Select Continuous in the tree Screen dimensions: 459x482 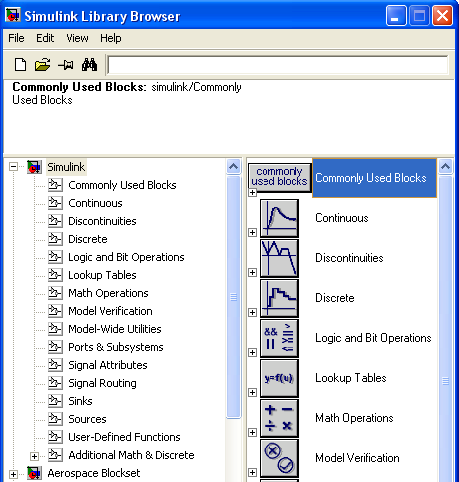[95, 203]
